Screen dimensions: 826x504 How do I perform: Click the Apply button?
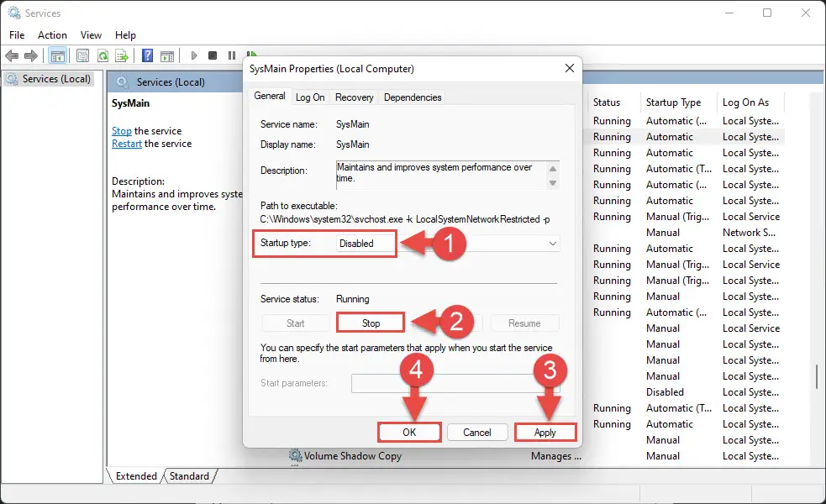click(x=545, y=433)
